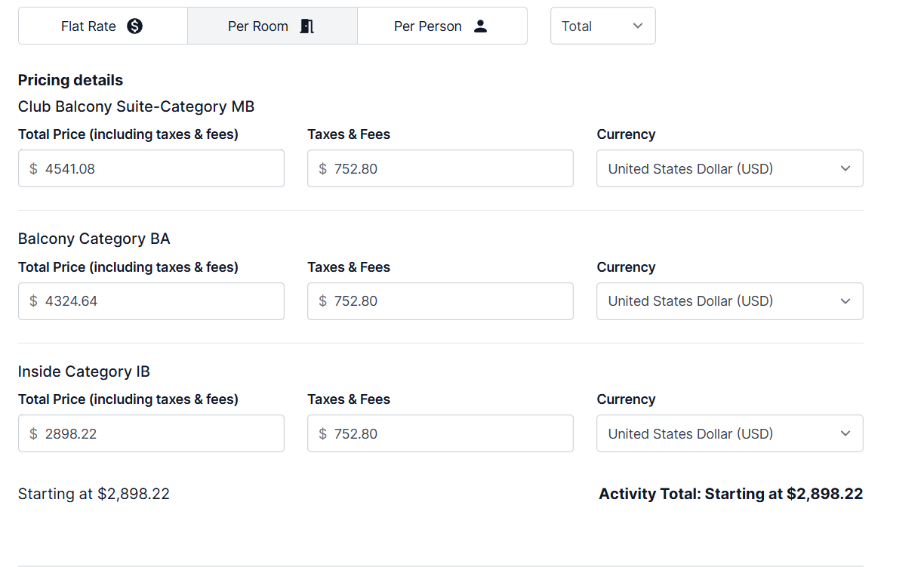924x567 pixels.
Task: Select the Flat Rate pricing option
Action: (x=103, y=26)
